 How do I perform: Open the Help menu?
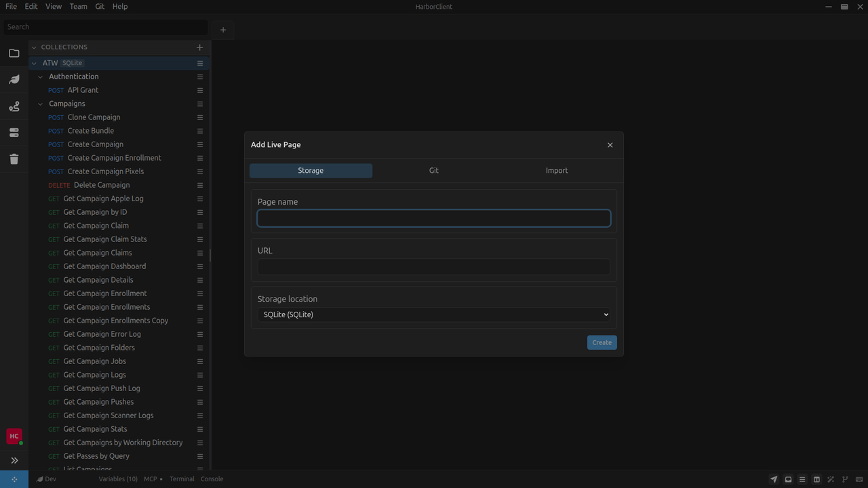(120, 6)
